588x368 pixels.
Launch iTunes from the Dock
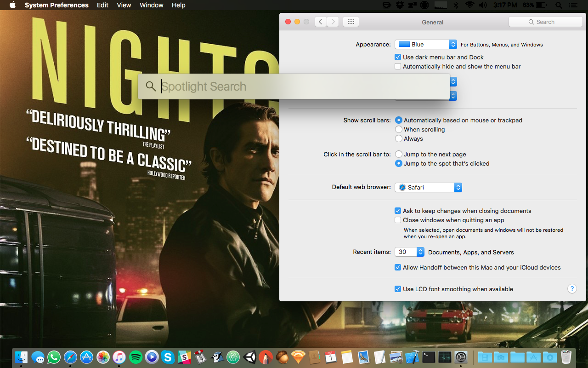coord(119,357)
